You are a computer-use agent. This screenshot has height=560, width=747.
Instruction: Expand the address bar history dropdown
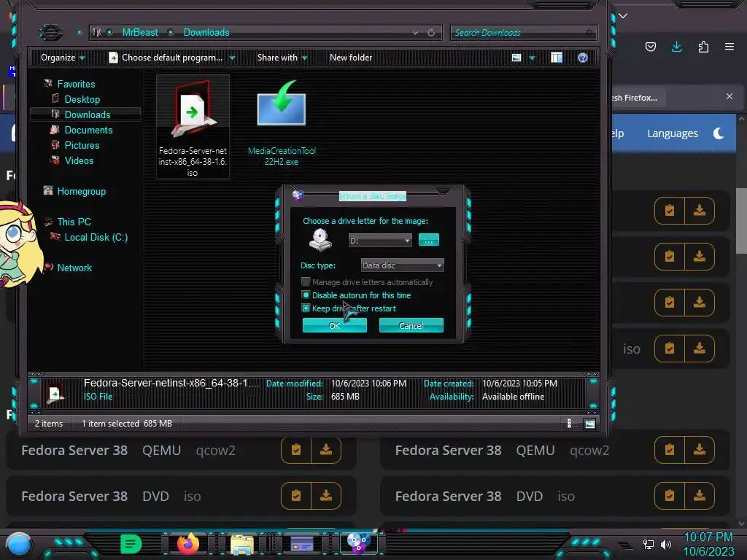click(x=415, y=32)
